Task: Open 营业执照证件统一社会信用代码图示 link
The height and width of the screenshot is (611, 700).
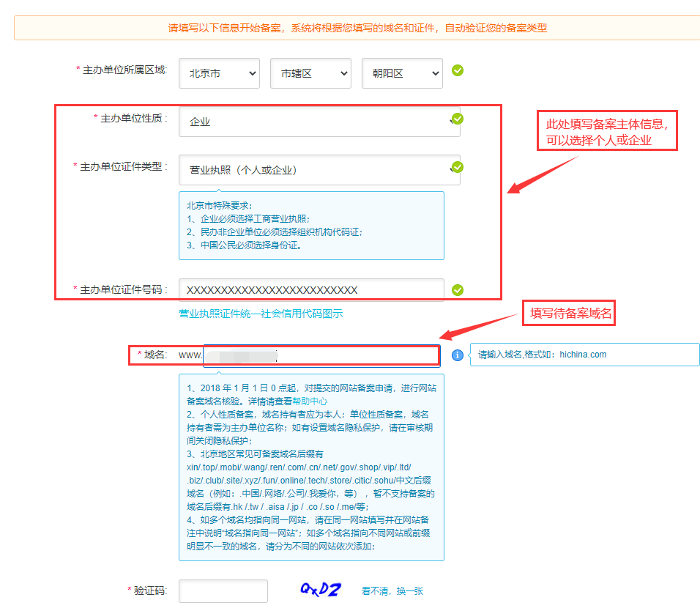Action: pos(261,314)
